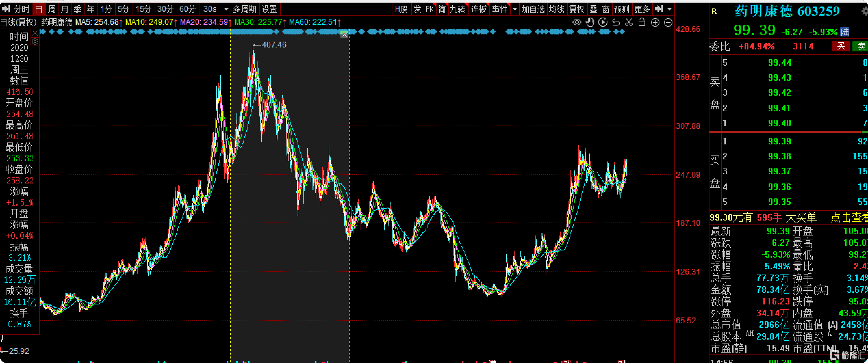
Task: Select the 5分 five-minute period
Action: click(x=123, y=9)
